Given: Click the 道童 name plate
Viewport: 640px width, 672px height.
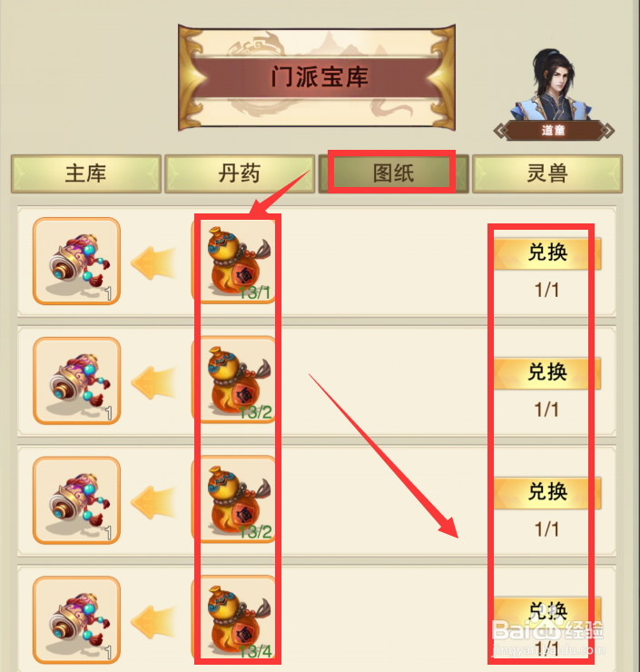Looking at the screenshot, I should coord(554,130).
